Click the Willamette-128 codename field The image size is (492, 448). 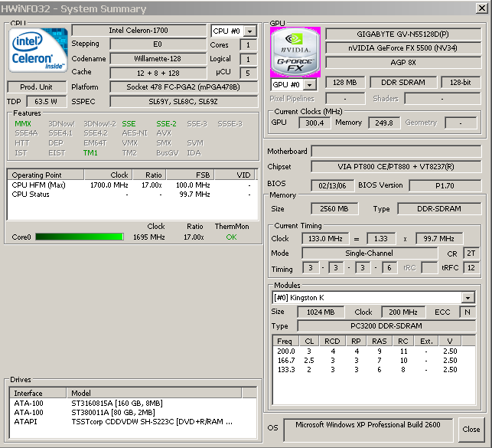coord(158,59)
